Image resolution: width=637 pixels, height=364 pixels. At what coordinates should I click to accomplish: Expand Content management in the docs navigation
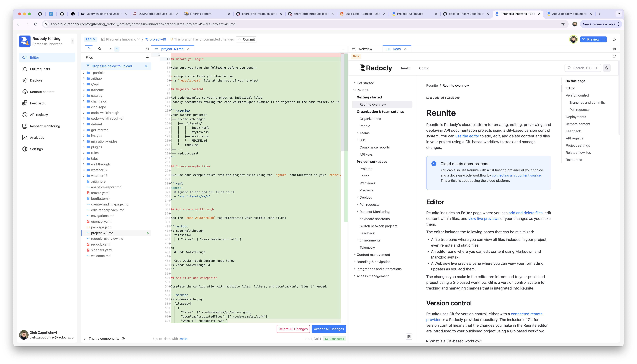[x=354, y=255]
